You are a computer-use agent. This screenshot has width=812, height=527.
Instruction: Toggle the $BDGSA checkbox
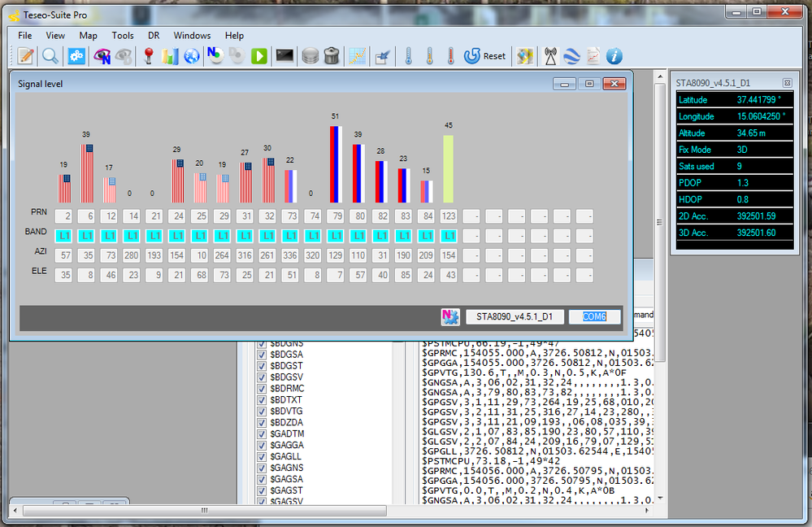[262, 355]
